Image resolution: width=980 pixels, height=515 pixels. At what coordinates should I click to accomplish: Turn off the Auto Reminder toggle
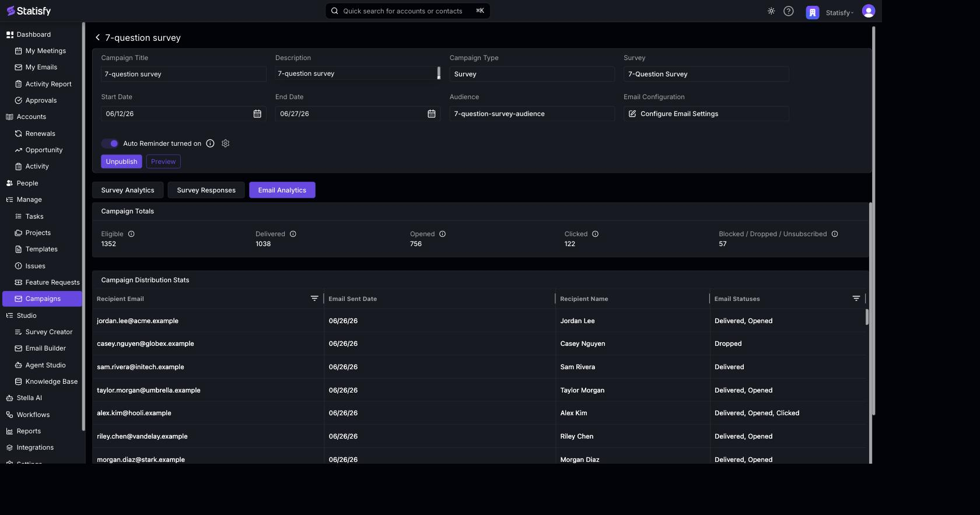(110, 143)
